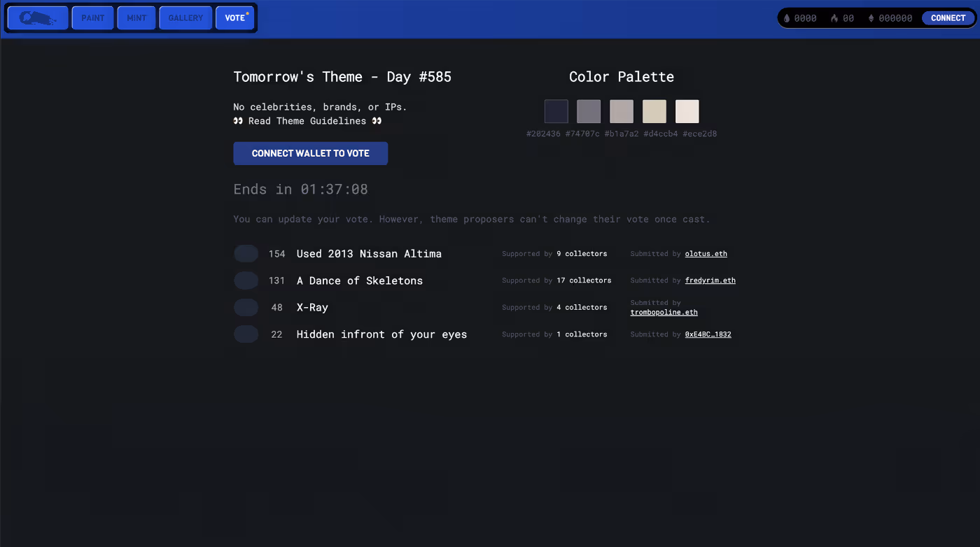The width and height of the screenshot is (980, 547).
Task: Toggle vote blob for A Dance of Skeletons
Action: 246,280
